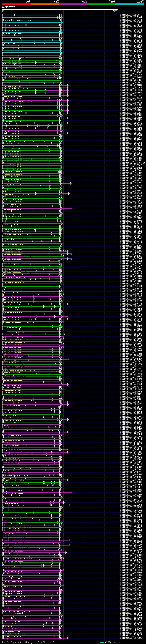Click hit label UniRef100_C3VPW8

pos(131,213)
